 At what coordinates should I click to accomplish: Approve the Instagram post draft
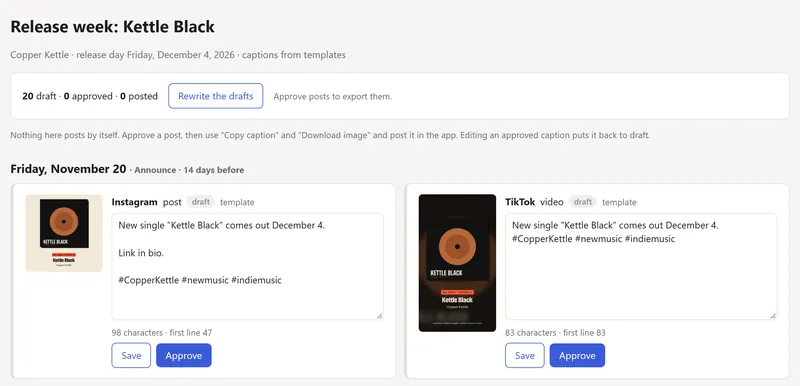tap(184, 355)
